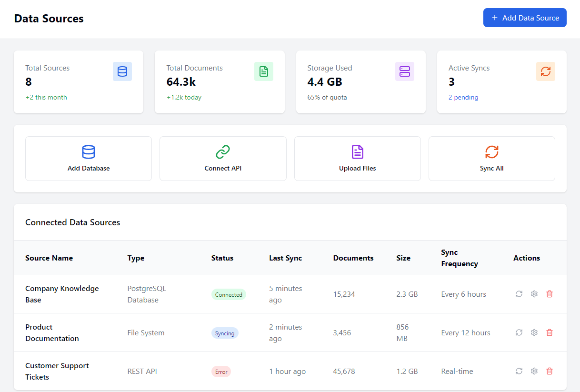Select the Company Knowledge Base source name
Viewport: 580px width, 392px height.
pyautogui.click(x=62, y=294)
